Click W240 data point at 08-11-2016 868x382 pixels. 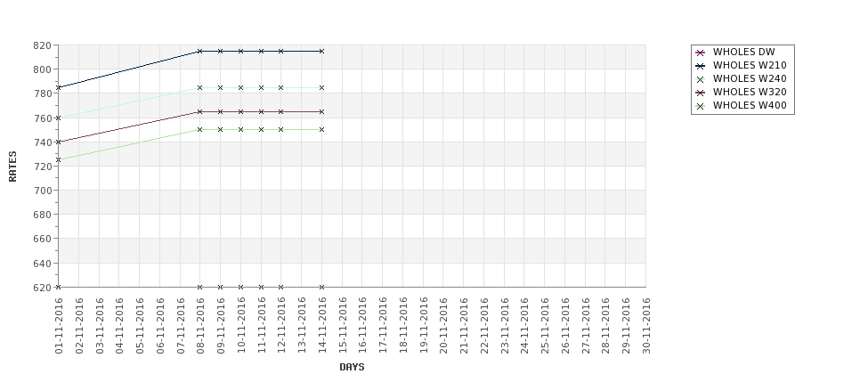[x=199, y=87]
